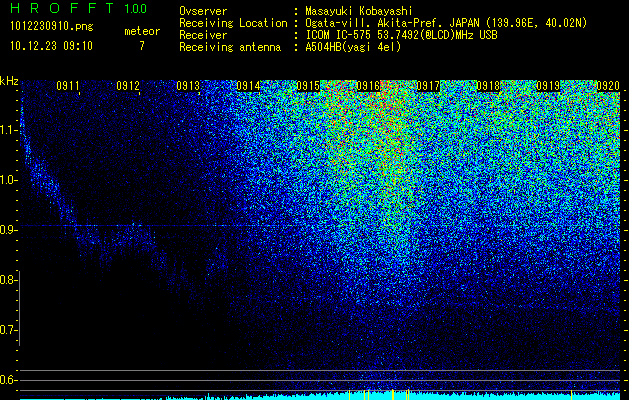Viewport: 629px width, 400px height.
Task: Click the meteor count value 7
Action: point(142,46)
